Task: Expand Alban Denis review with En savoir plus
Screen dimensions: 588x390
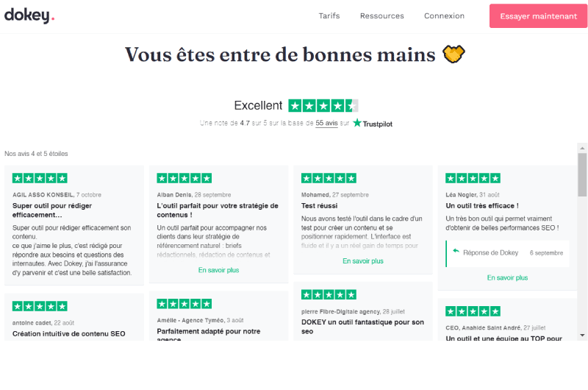Action: click(x=218, y=270)
